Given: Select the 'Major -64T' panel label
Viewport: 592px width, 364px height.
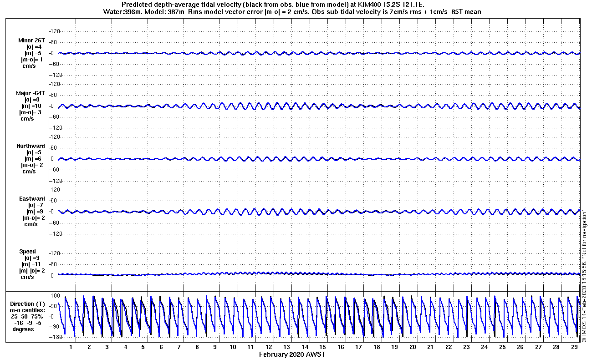Looking at the screenshot, I should click(x=31, y=93).
